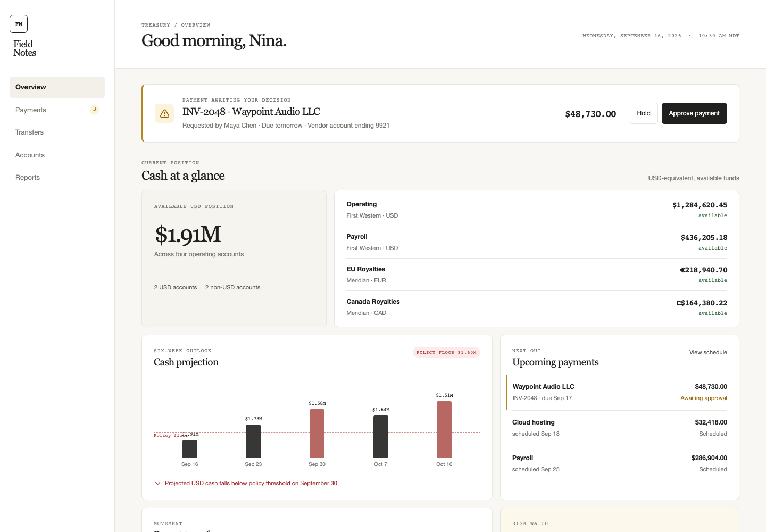Hold the Waypoint Audio payment
Image resolution: width=766 pixels, height=532 pixels.
[644, 113]
